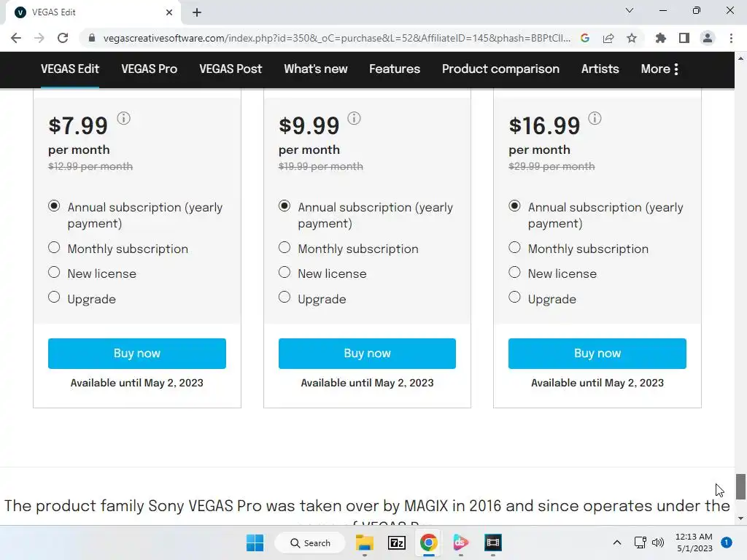747x560 pixels.
Task: Go to VEGAS Pro navigation tab
Action: click(x=149, y=69)
